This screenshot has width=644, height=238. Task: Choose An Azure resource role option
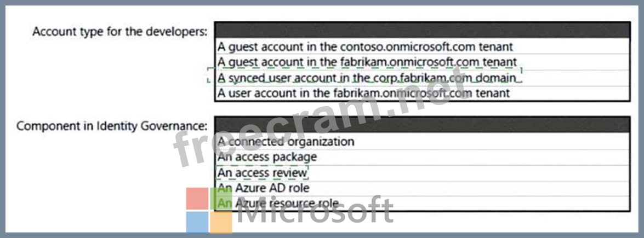point(277,204)
